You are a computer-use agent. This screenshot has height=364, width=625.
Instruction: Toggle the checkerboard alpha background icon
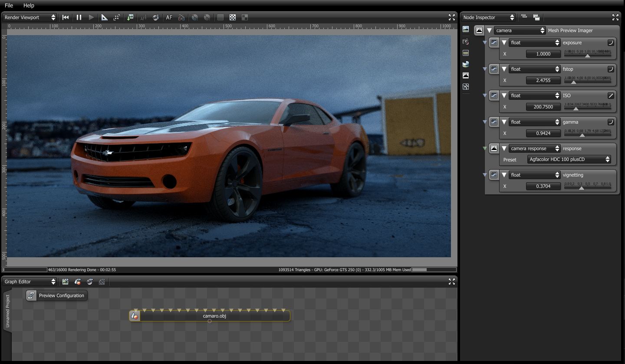(x=233, y=17)
